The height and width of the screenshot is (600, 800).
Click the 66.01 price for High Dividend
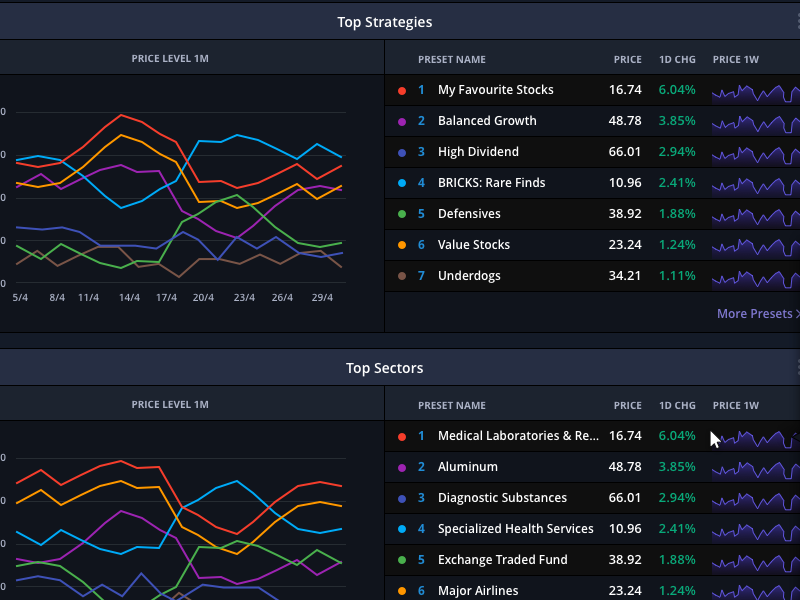624,152
